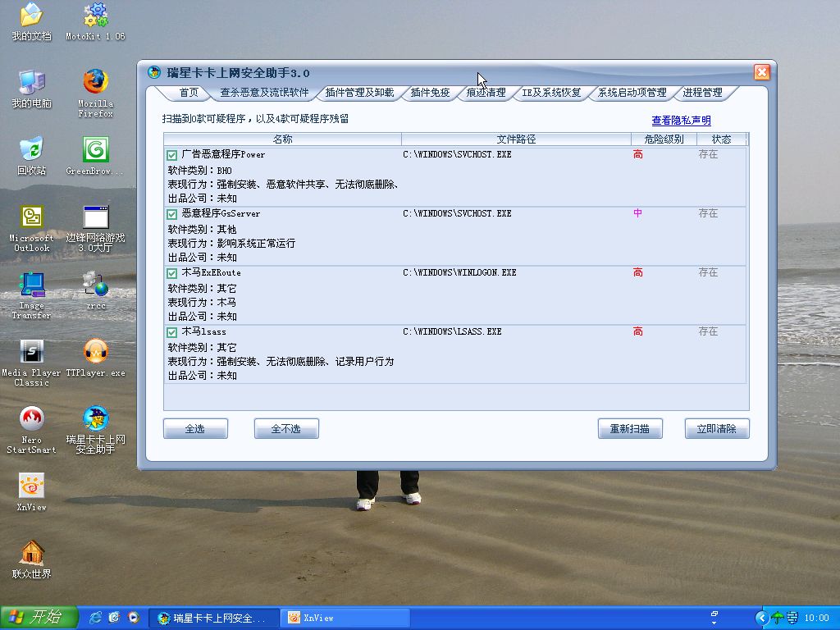The width and height of the screenshot is (840, 630).
Task: Launch TTPlayer.exe desktop icon
Action: [x=95, y=358]
